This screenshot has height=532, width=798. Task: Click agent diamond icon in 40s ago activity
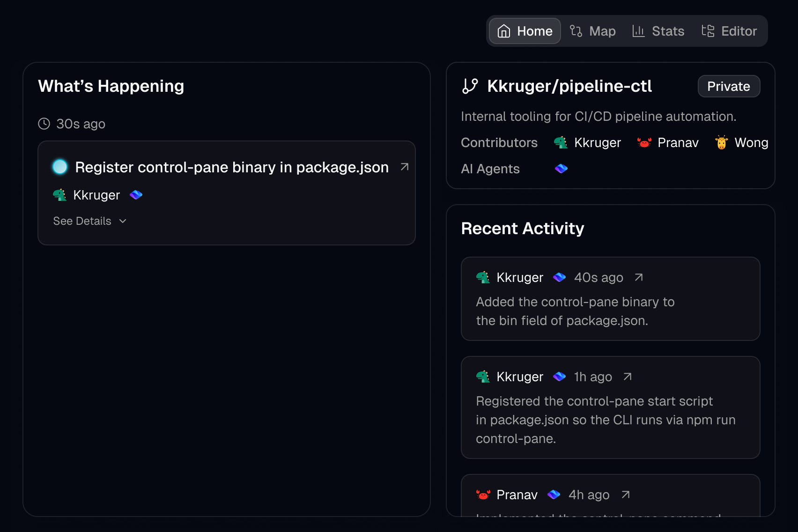click(x=559, y=277)
